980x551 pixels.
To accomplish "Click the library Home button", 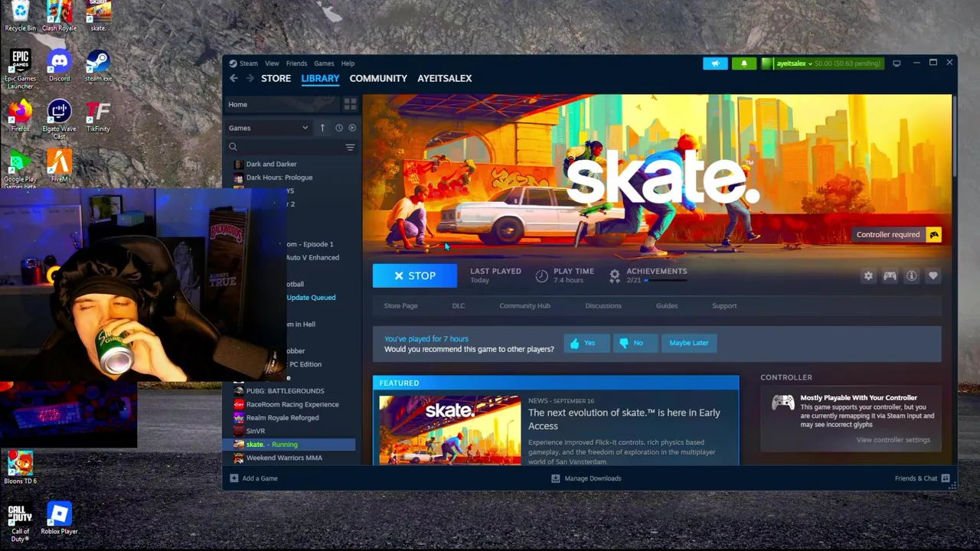I will coord(283,104).
